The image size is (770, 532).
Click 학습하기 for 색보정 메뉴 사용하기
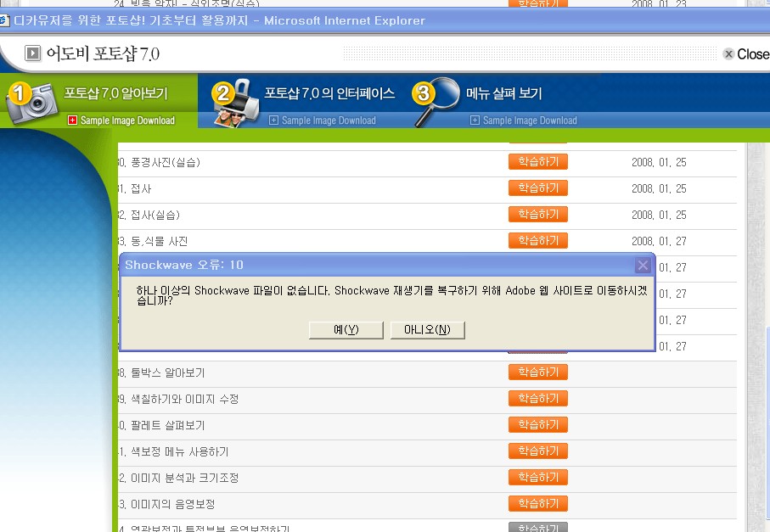click(x=538, y=451)
